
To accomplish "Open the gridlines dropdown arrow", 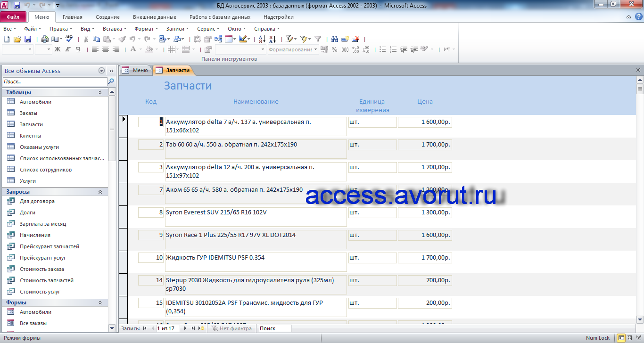I will [178, 49].
